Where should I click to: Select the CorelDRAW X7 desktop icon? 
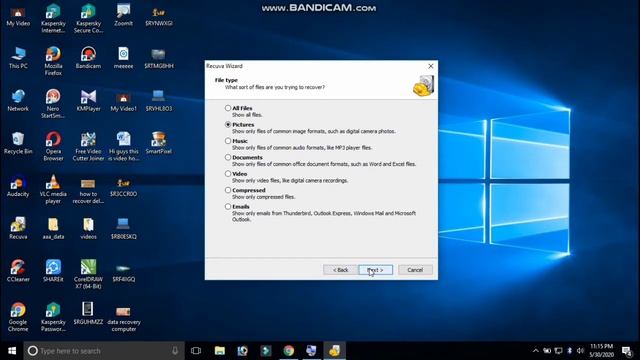[88, 275]
